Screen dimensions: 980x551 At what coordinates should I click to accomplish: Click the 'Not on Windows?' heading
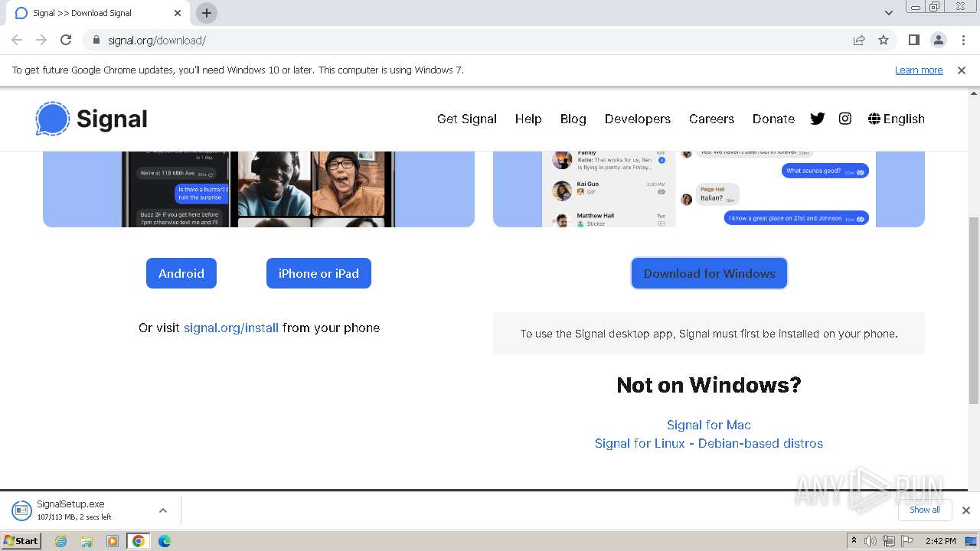[709, 384]
